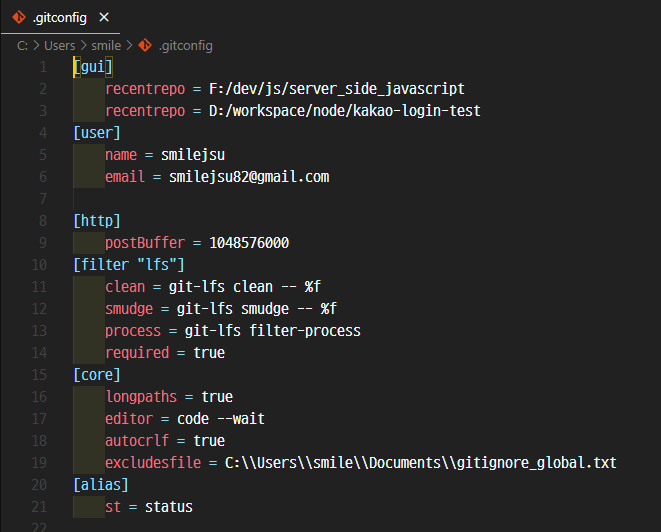The width and height of the screenshot is (661, 532).
Task: Place cursor in the [gui] section header
Action: click(93, 67)
